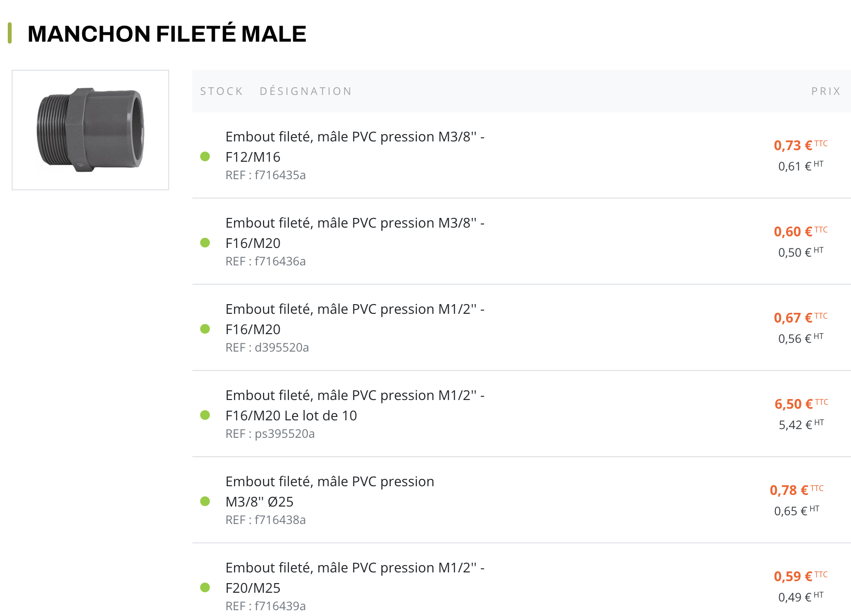Open the M3/8" Ø25 fitting product
The height and width of the screenshot is (616, 851).
[x=330, y=492]
